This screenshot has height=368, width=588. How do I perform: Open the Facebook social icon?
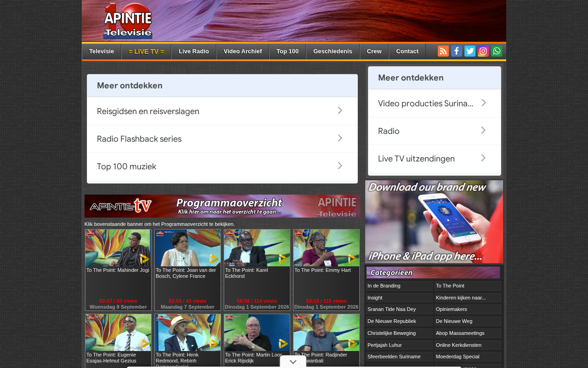click(x=457, y=51)
